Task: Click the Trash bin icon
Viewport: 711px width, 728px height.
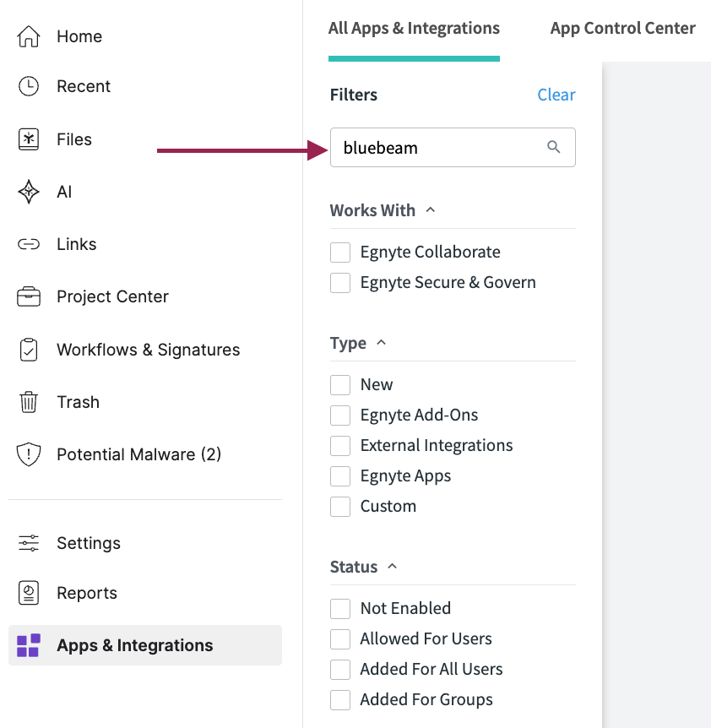Action: [29, 402]
